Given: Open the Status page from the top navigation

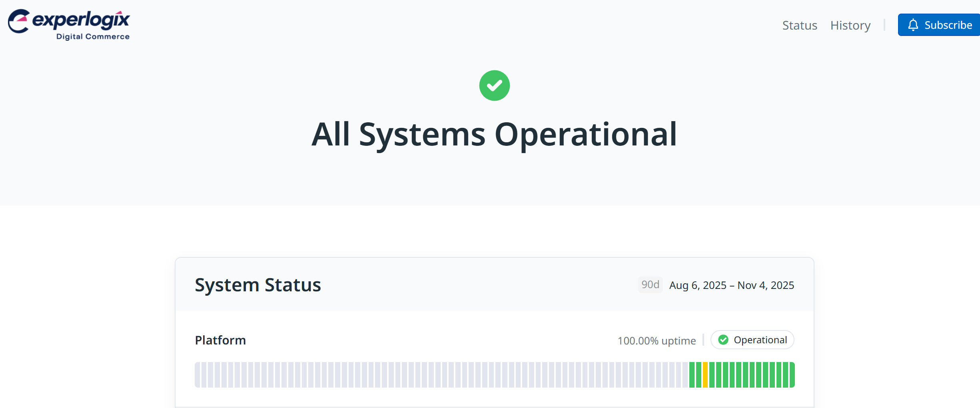Looking at the screenshot, I should [799, 25].
